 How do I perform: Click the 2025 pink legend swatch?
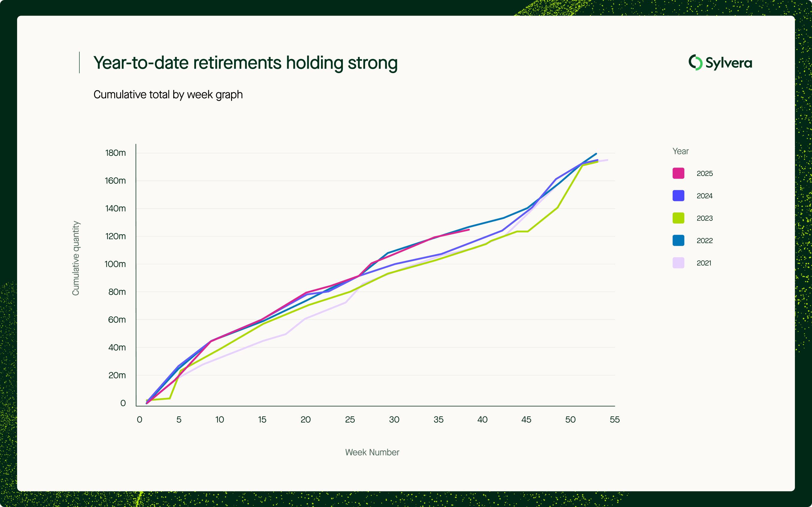pos(678,173)
